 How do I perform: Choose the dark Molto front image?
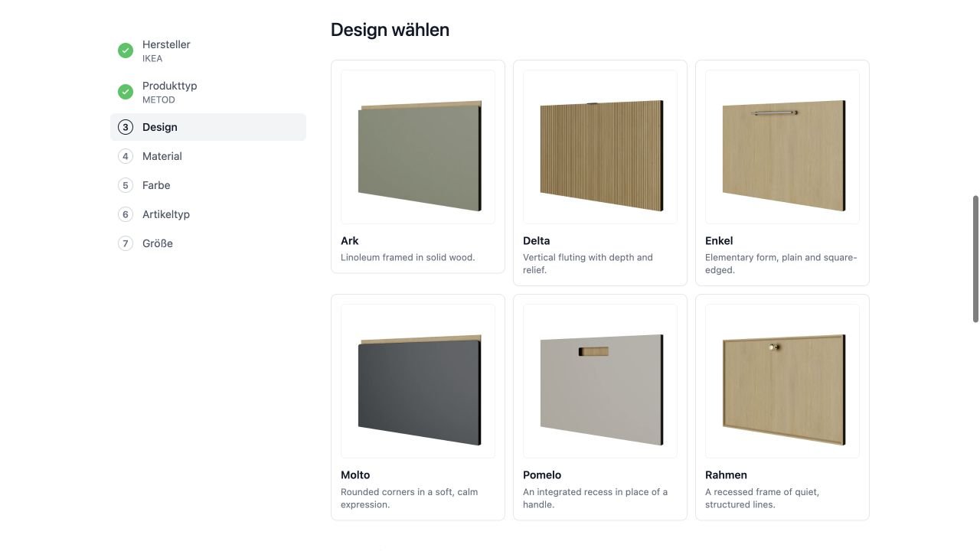418,381
